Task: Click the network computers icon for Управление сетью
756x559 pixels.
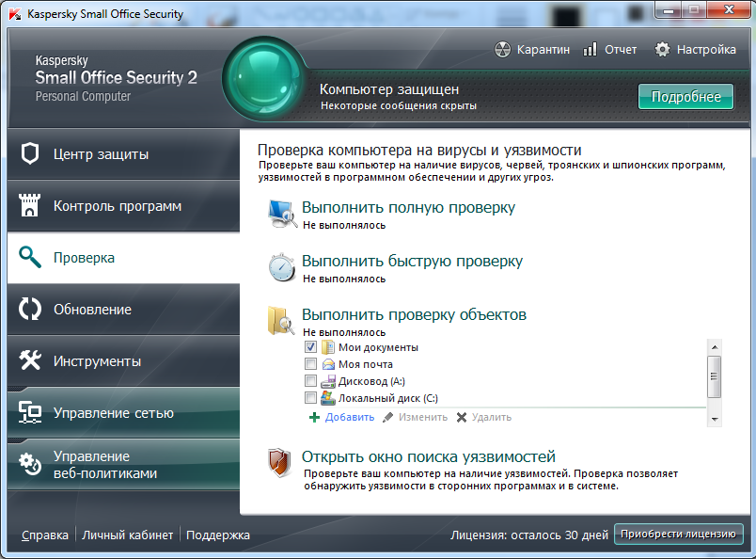Action: (x=30, y=412)
